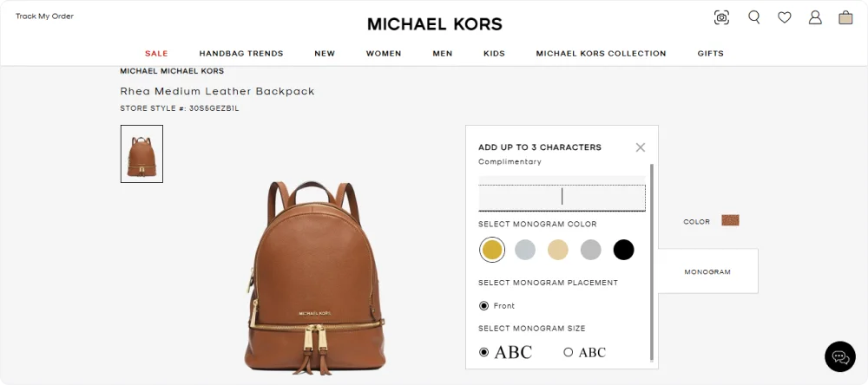868x385 pixels.
Task: Close the monogram characters panel
Action: click(x=641, y=147)
